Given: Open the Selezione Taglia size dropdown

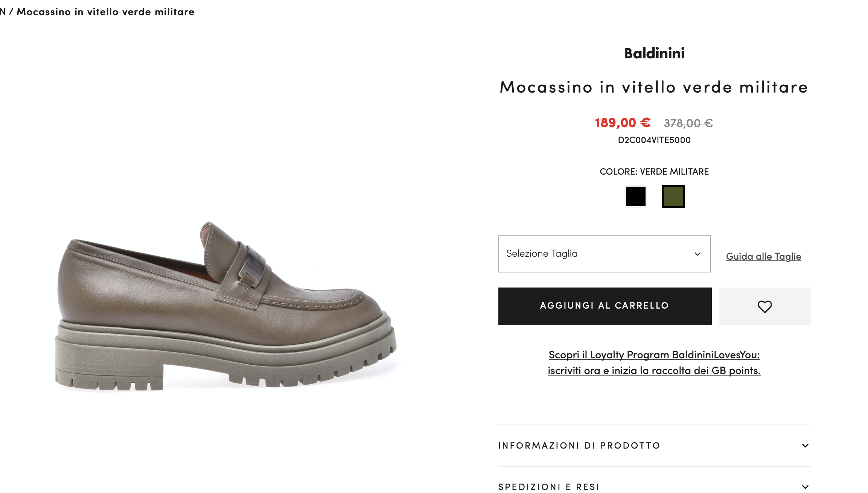Looking at the screenshot, I should (x=604, y=253).
